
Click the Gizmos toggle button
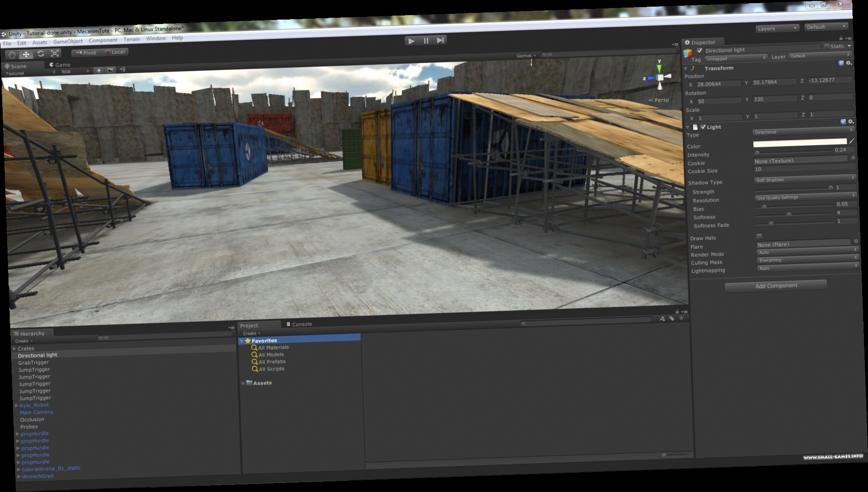tap(523, 55)
